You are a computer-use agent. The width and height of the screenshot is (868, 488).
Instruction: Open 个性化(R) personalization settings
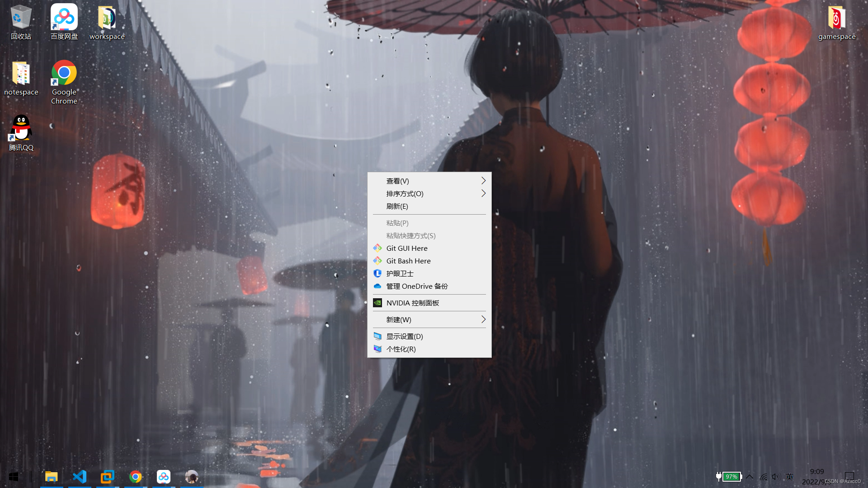[429, 349]
